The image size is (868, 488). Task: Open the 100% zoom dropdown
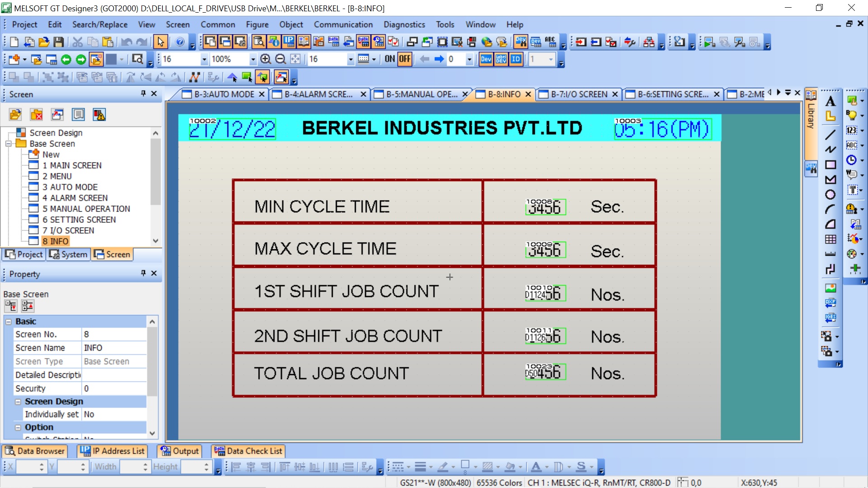coord(253,59)
